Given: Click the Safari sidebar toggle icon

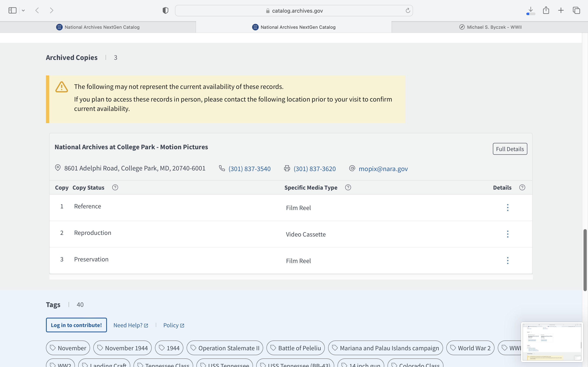Looking at the screenshot, I should tap(12, 10).
